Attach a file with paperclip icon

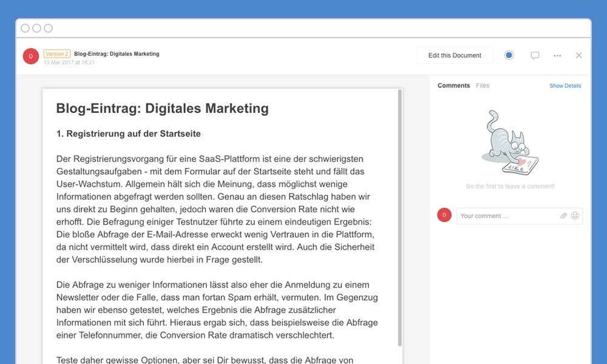pos(564,216)
